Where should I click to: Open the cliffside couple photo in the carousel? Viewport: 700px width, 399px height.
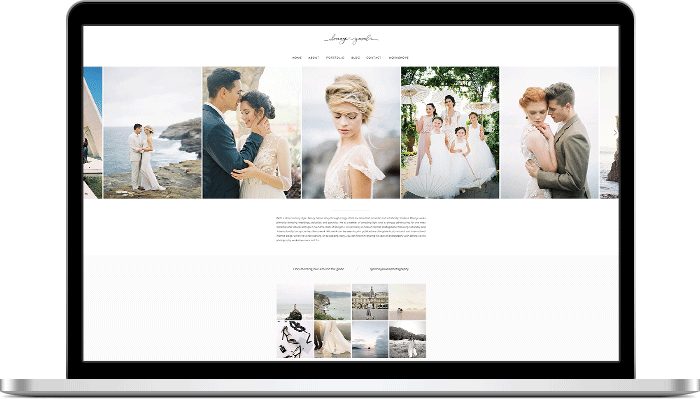152,133
